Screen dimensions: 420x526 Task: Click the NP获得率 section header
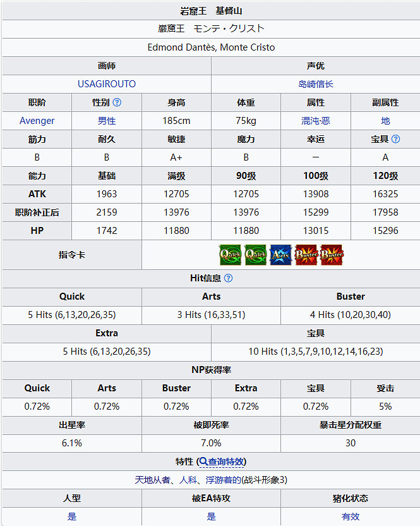pyautogui.click(x=211, y=370)
